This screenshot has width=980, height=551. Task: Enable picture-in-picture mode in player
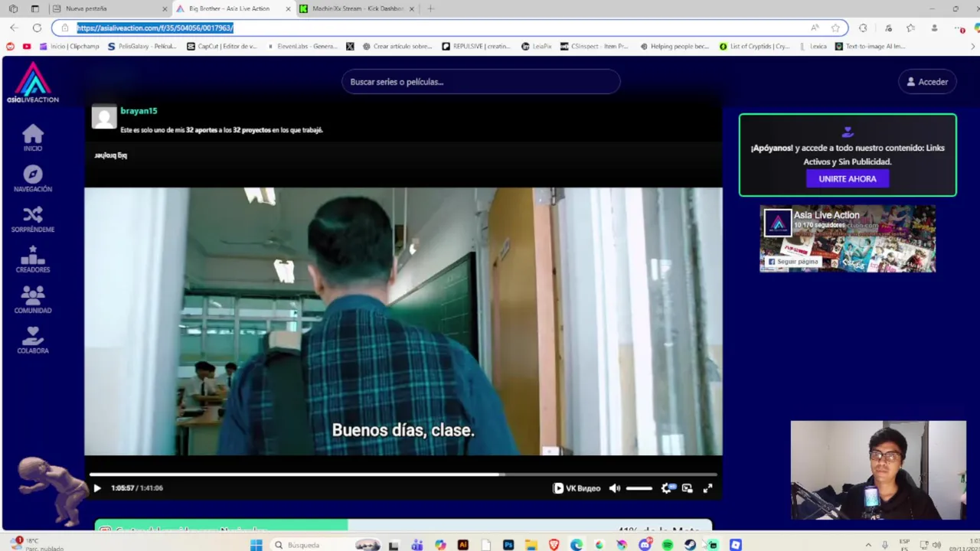(x=688, y=488)
